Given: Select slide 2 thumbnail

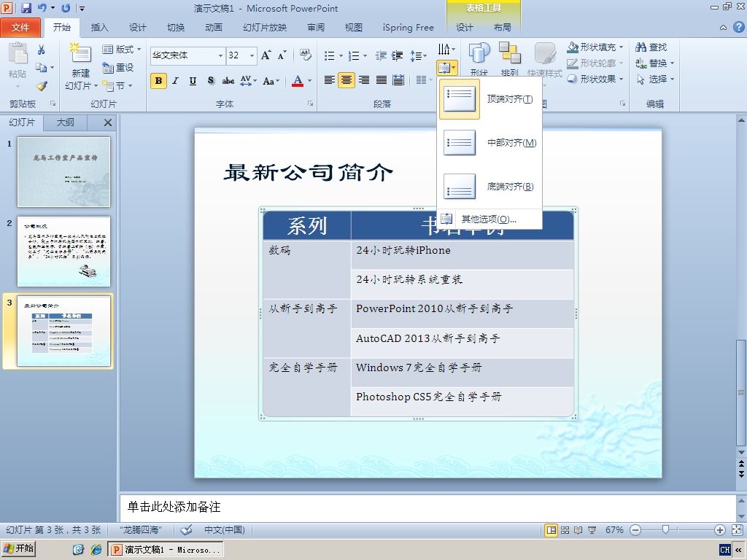Looking at the screenshot, I should tap(64, 252).
